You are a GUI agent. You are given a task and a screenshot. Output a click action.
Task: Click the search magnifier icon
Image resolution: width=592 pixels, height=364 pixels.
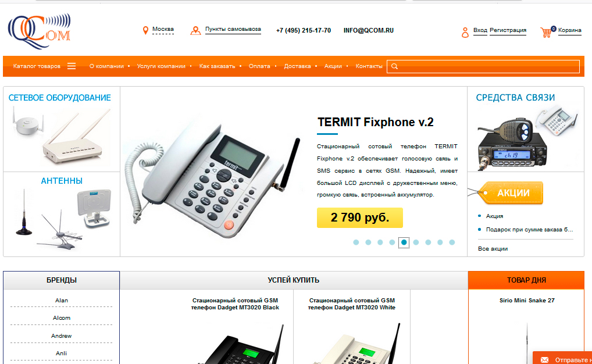(394, 66)
